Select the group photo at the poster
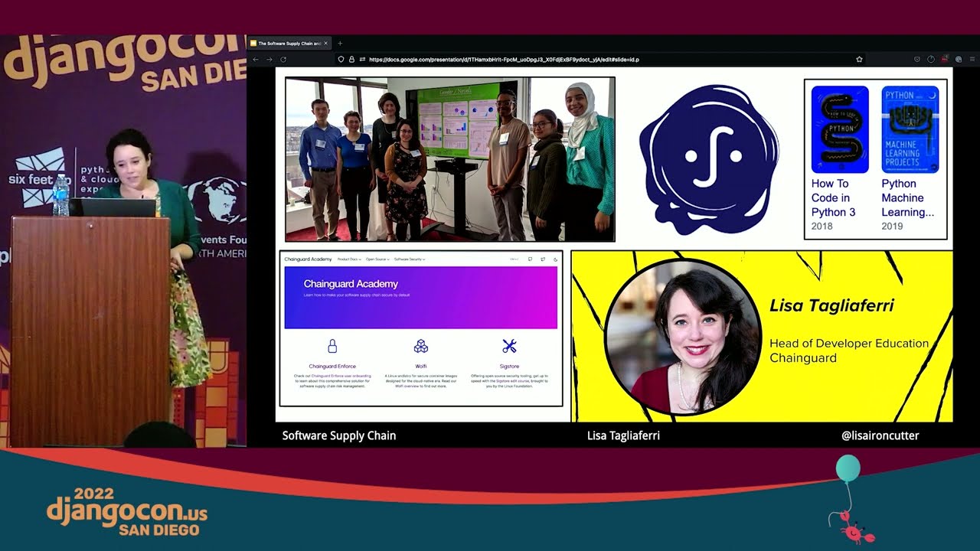The height and width of the screenshot is (551, 980). pos(450,159)
